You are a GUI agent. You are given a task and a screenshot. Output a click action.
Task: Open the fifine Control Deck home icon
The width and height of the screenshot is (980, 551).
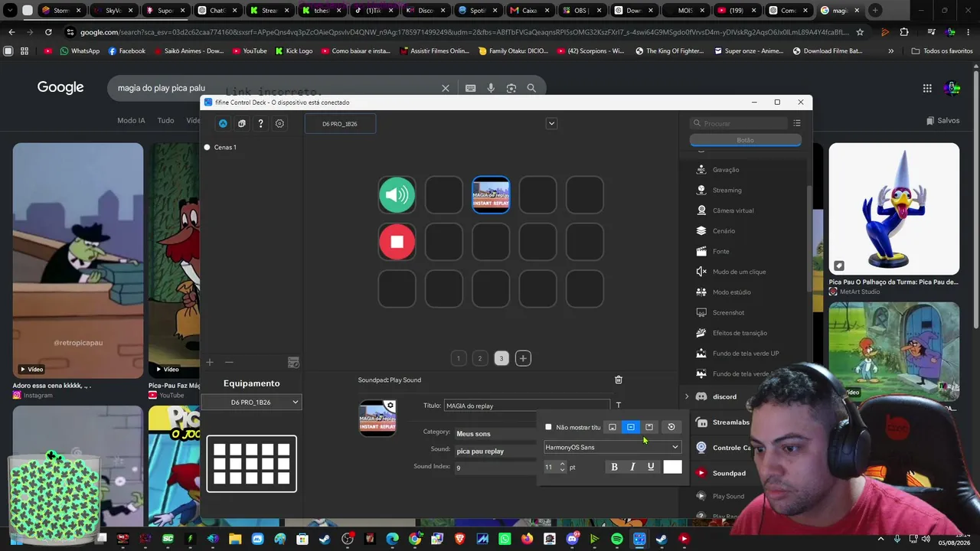click(223, 123)
